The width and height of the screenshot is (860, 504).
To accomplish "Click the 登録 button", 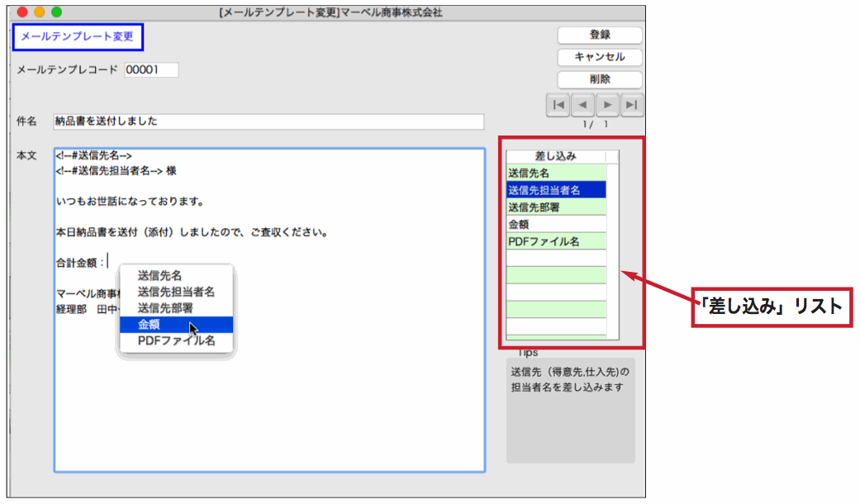I will click(x=600, y=35).
